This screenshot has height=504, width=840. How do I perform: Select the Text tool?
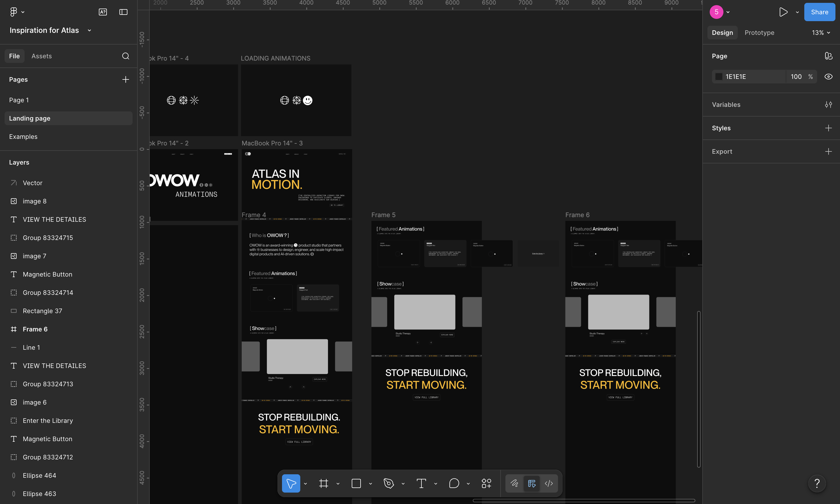tap(421, 483)
